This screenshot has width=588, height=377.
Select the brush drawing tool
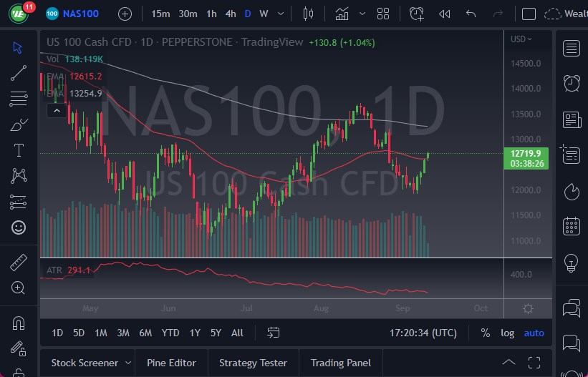coord(19,124)
